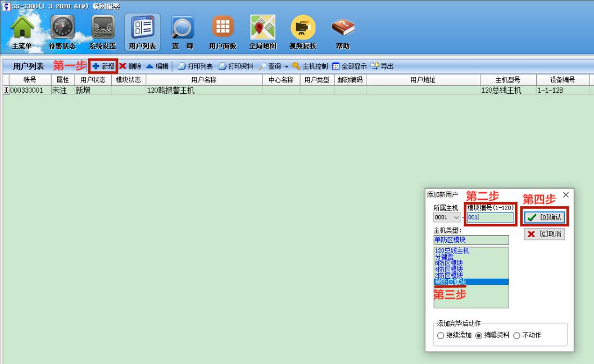Open the 待警状态 clock icon
594x364 pixels.
[63, 29]
